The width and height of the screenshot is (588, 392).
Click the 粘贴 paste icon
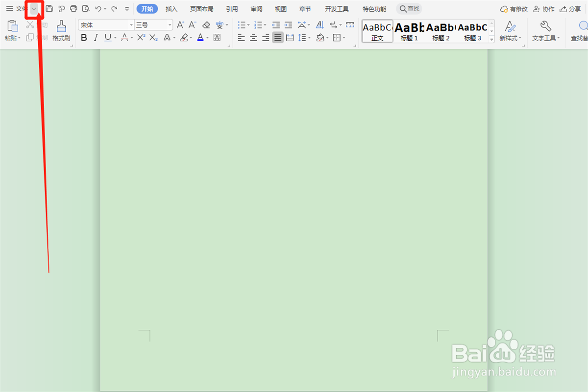click(13, 26)
